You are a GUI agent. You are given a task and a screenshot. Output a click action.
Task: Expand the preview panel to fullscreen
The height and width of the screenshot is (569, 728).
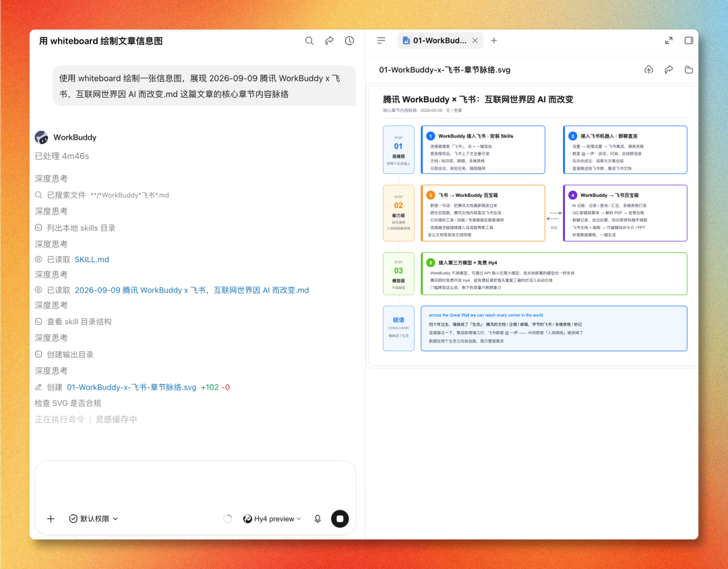pos(669,41)
